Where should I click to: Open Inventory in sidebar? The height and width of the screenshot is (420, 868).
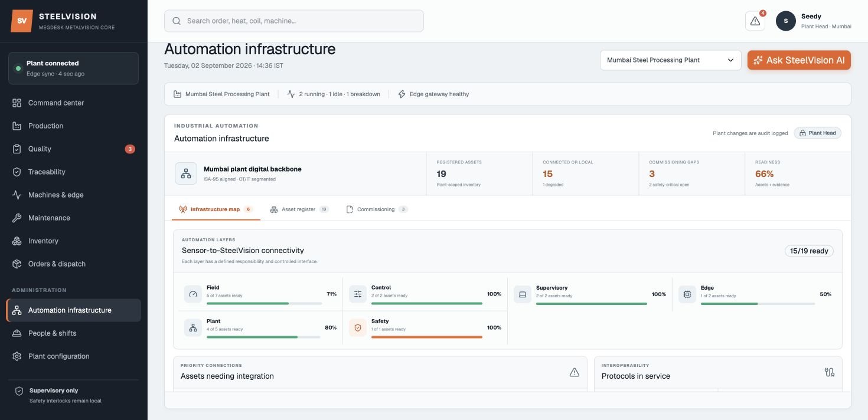74,241
